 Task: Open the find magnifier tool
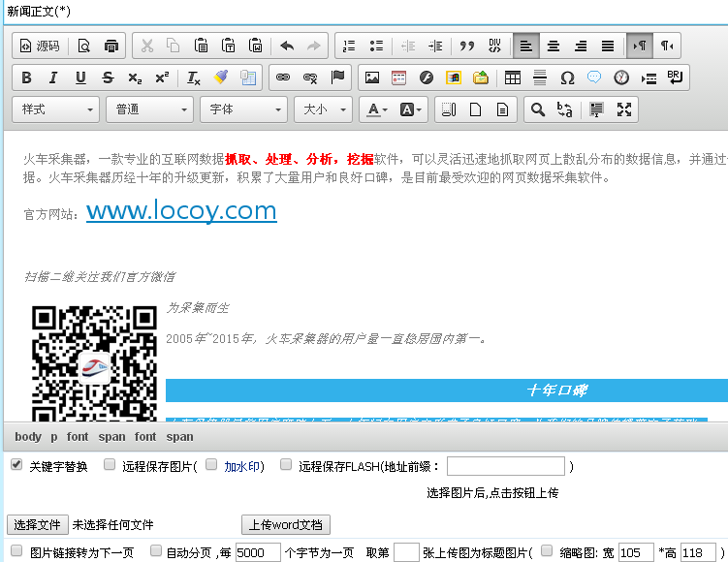point(538,109)
